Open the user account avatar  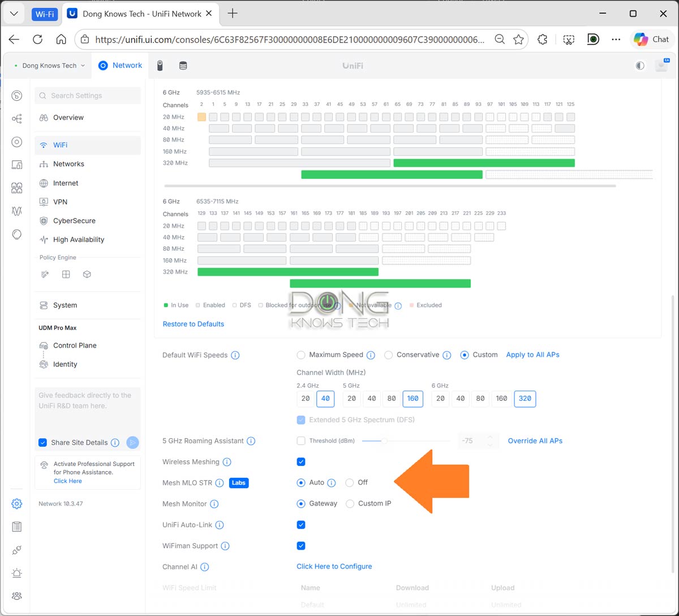(661, 65)
